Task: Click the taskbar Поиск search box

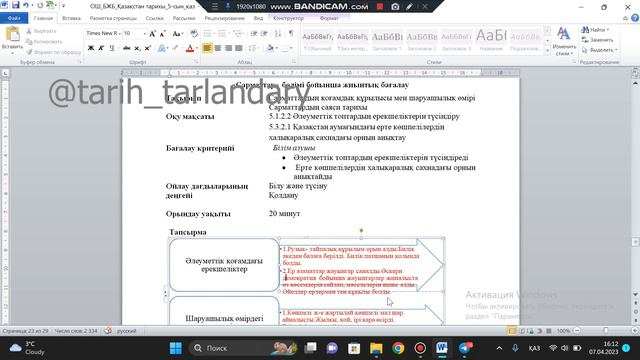Action: coord(244,348)
